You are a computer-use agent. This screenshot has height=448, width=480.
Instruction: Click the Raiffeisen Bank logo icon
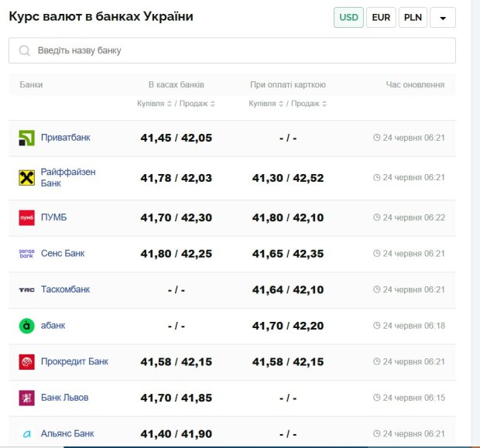coord(26,178)
